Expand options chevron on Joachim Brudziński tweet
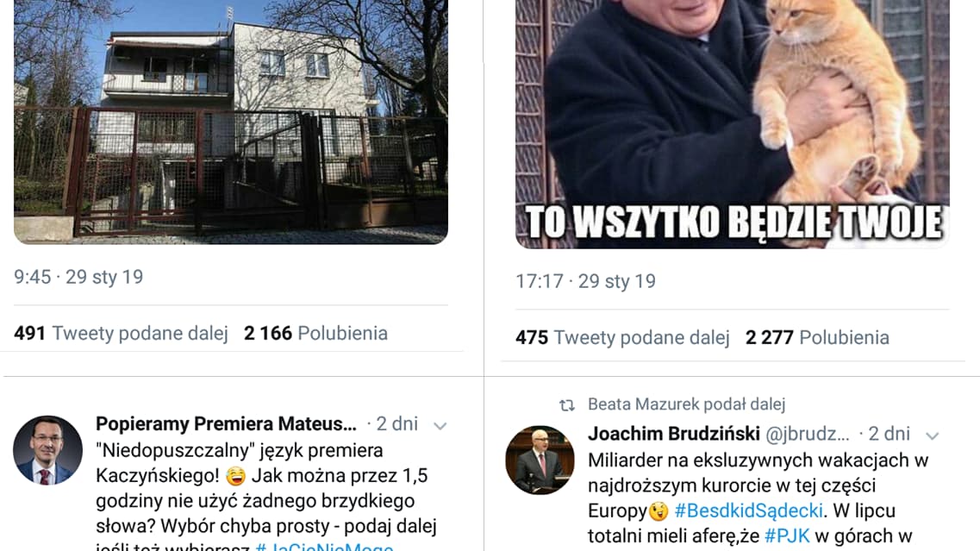 [932, 436]
